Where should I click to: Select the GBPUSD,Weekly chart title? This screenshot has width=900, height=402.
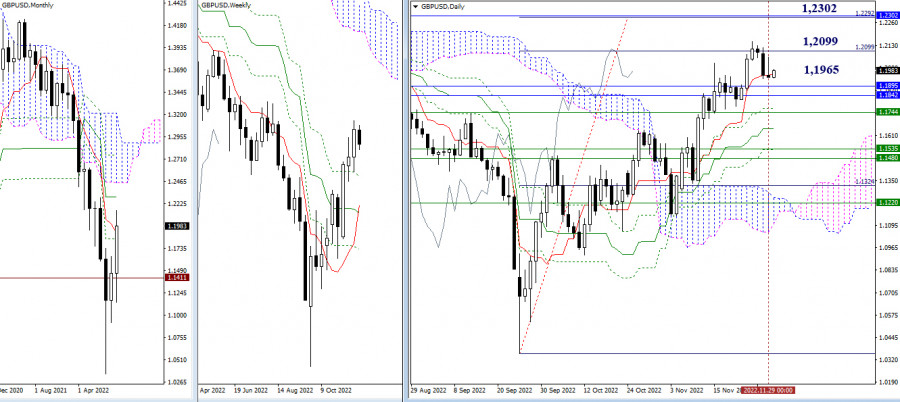pyautogui.click(x=229, y=6)
